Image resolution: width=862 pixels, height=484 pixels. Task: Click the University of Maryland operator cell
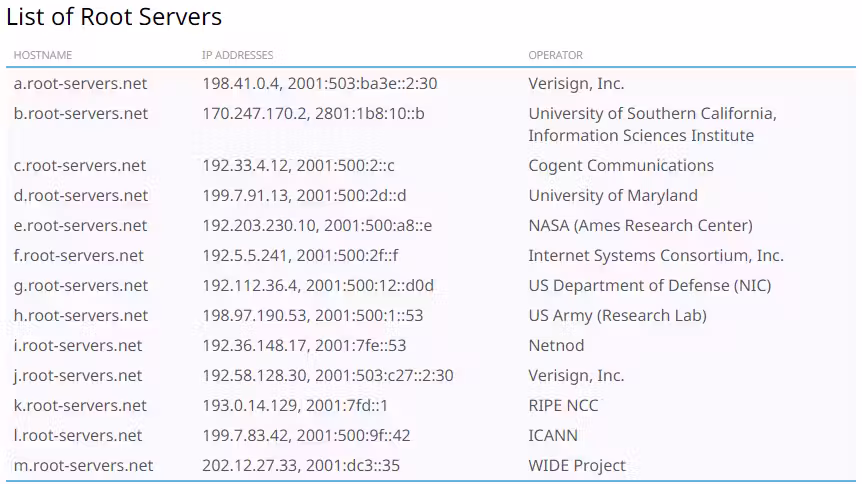(613, 195)
